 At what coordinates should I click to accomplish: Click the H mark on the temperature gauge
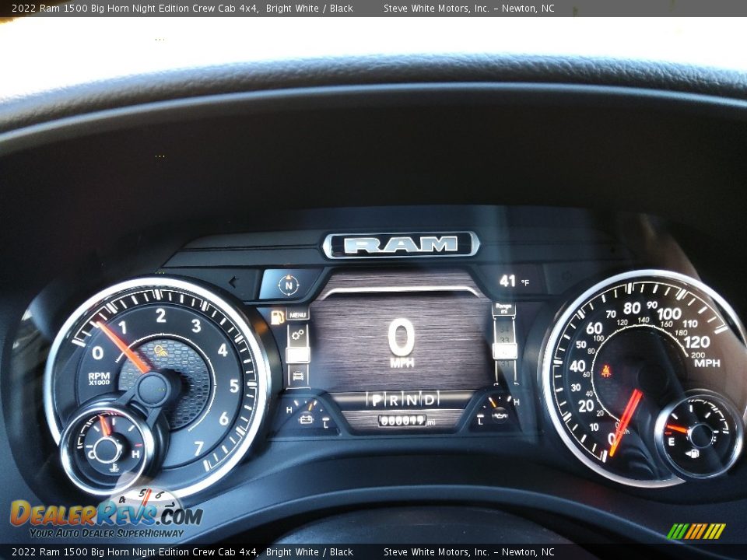tap(135, 453)
